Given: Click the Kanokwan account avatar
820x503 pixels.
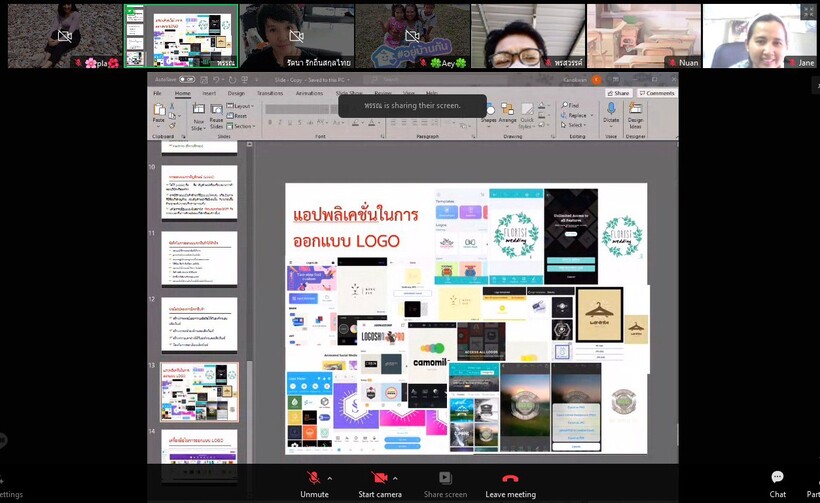Looking at the screenshot, I should [596, 79].
